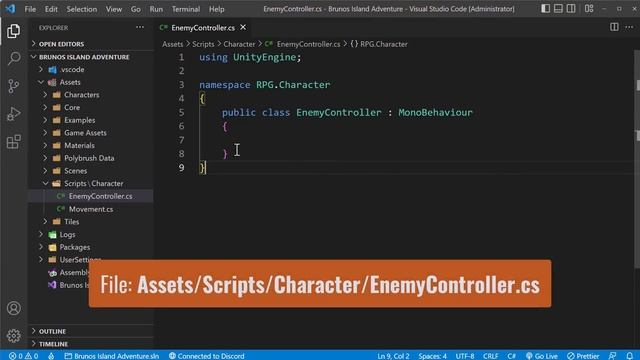
Task: Expand the Polybrush Data folder
Action: (x=91, y=158)
